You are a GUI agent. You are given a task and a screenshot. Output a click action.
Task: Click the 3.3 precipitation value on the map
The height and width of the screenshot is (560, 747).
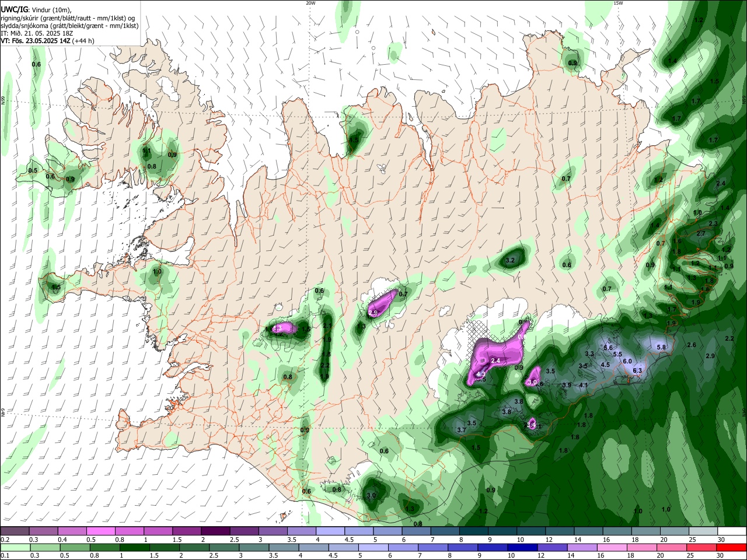coord(589,353)
